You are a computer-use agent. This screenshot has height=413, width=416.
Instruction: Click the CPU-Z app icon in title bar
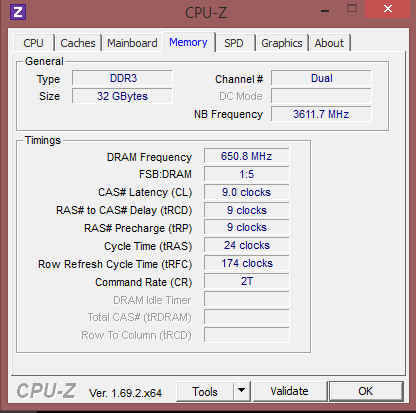[x=18, y=12]
